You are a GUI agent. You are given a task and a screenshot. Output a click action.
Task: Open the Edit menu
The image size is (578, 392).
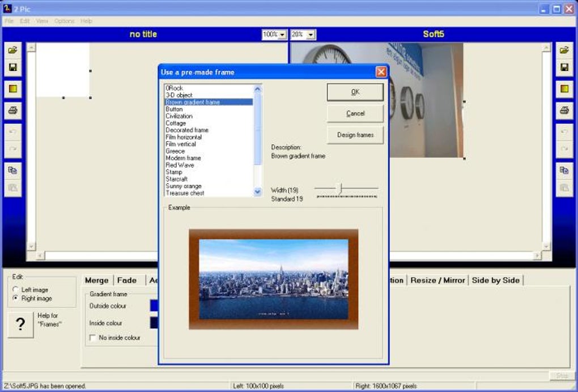tap(24, 21)
